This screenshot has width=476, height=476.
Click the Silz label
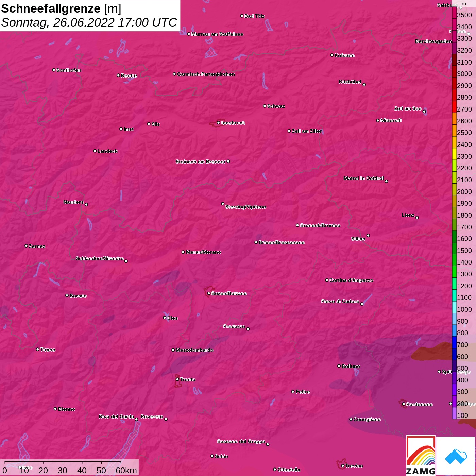(156, 124)
